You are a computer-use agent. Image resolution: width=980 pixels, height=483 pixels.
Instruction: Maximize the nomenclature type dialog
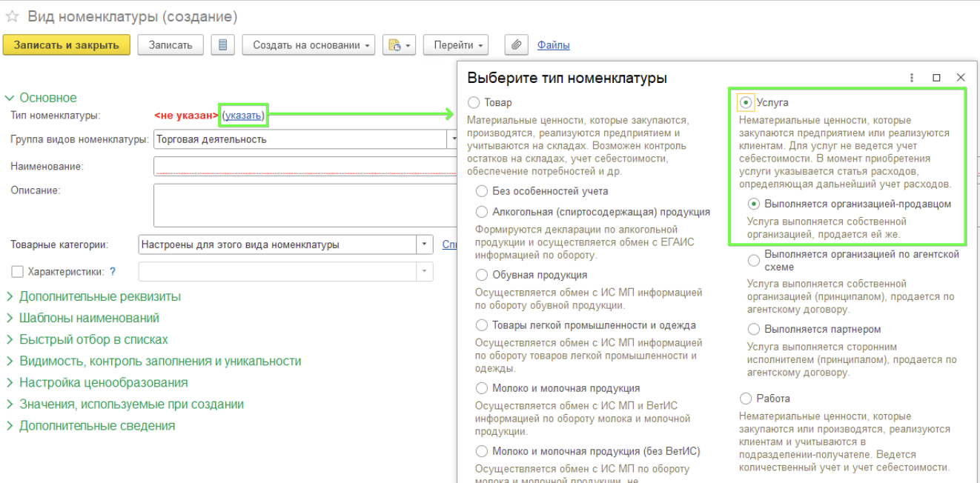point(936,78)
